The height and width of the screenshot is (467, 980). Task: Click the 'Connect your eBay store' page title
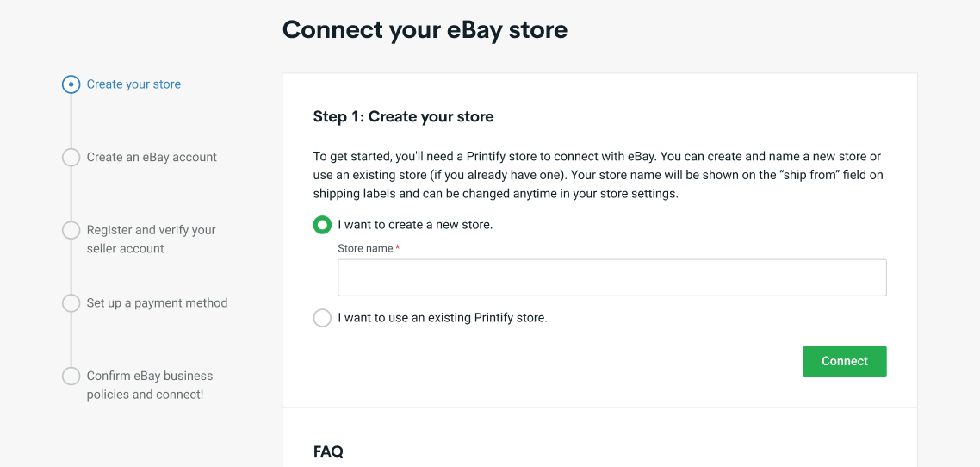(x=425, y=30)
